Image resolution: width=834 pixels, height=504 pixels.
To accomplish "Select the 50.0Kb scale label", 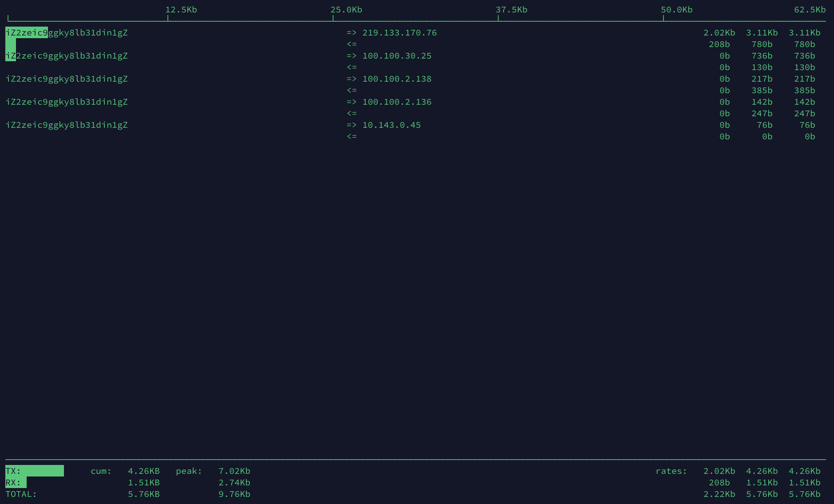I will (677, 10).
